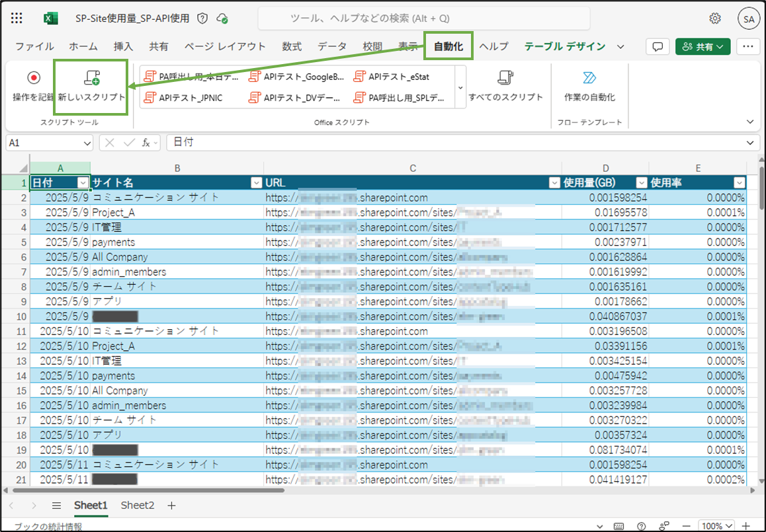Zoom in with the plus button

[745, 526]
